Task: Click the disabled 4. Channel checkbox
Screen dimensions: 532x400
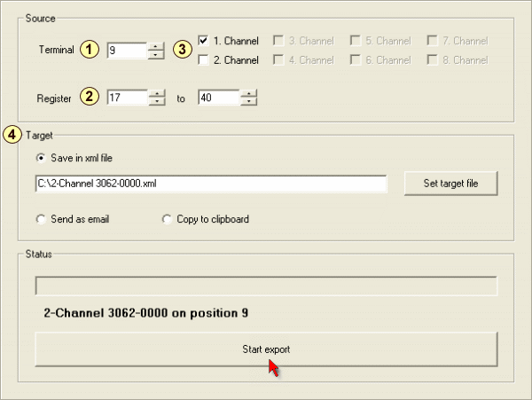Action: pyautogui.click(x=278, y=59)
